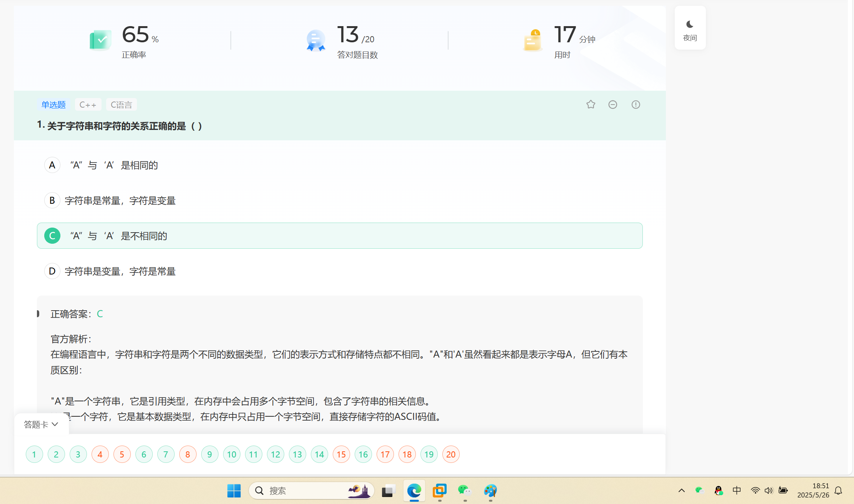Click the minus circle icon
Image resolution: width=854 pixels, height=504 pixels.
pos(613,105)
